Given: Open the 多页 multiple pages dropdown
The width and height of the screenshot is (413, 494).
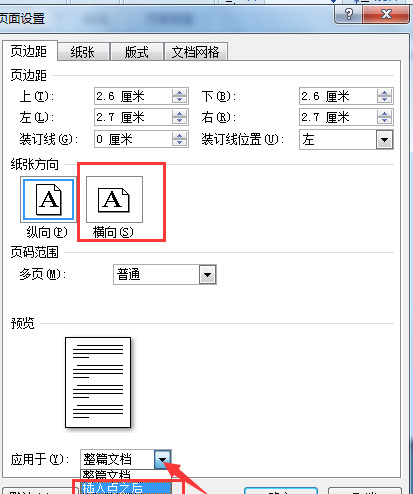Looking at the screenshot, I should [207, 275].
